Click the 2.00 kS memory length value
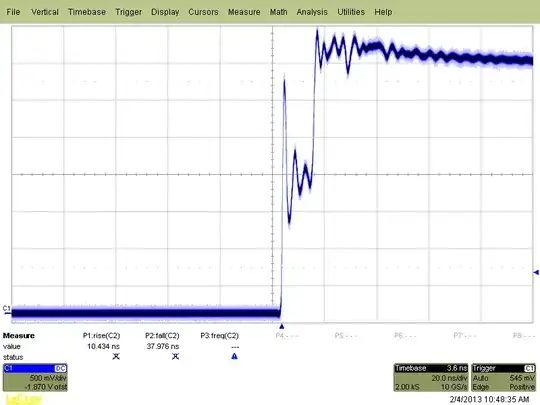Screen dimensions: 540x405 407,387
